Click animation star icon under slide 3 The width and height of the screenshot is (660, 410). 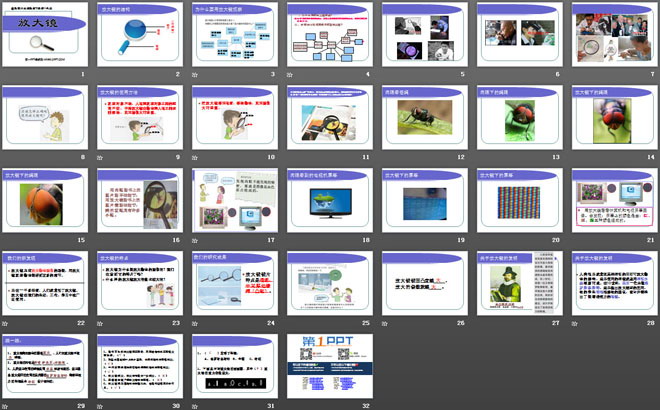195,75
